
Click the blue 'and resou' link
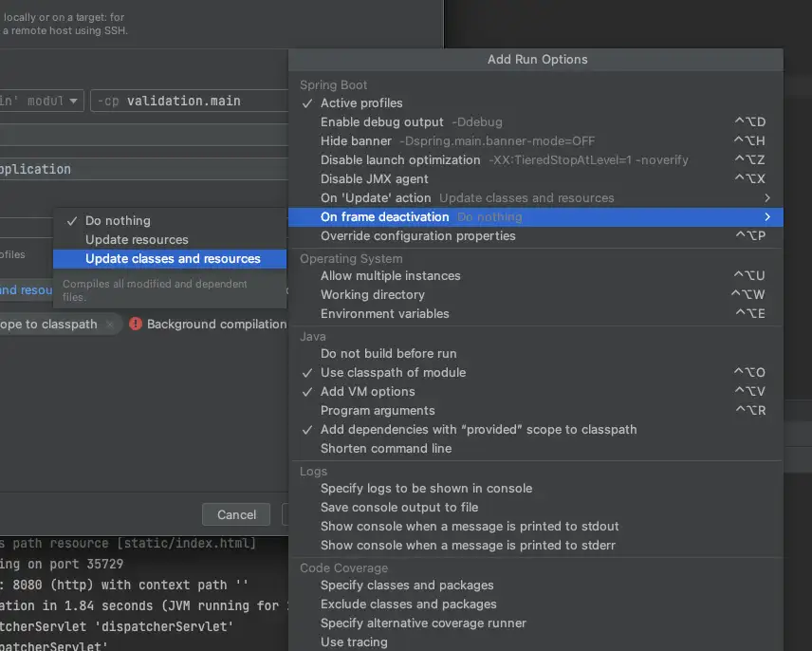click(27, 290)
